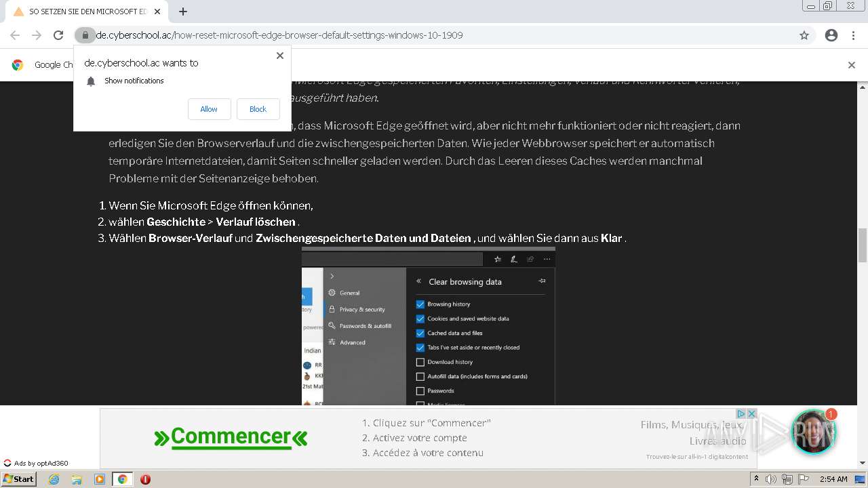Screen dimensions: 868x488
Task: Toggle Cookies and saved website data checkbox
Action: (420, 319)
